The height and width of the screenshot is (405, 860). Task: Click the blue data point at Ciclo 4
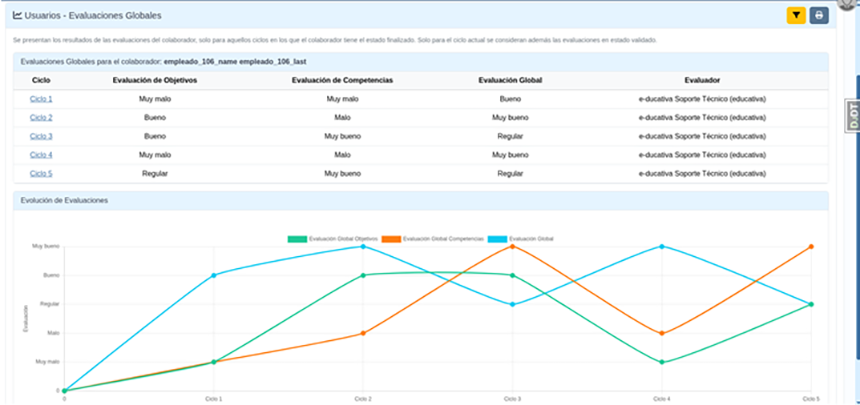661,246
